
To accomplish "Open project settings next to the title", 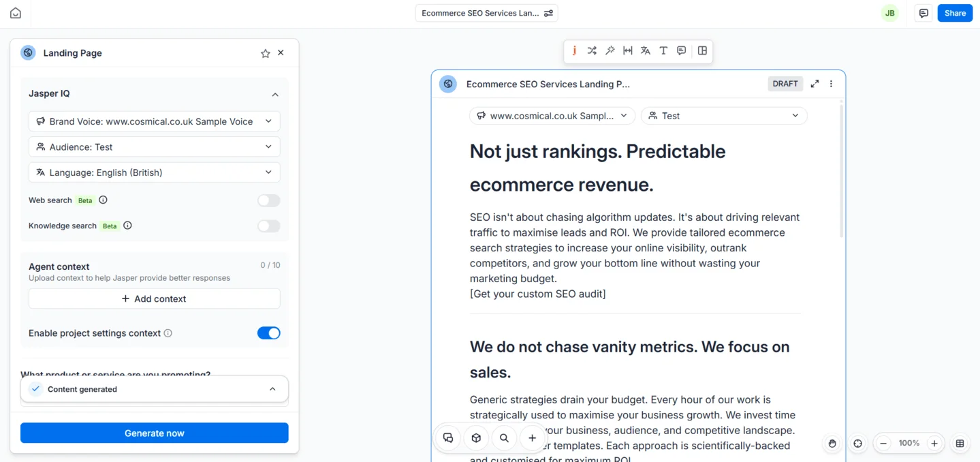I will click(548, 13).
